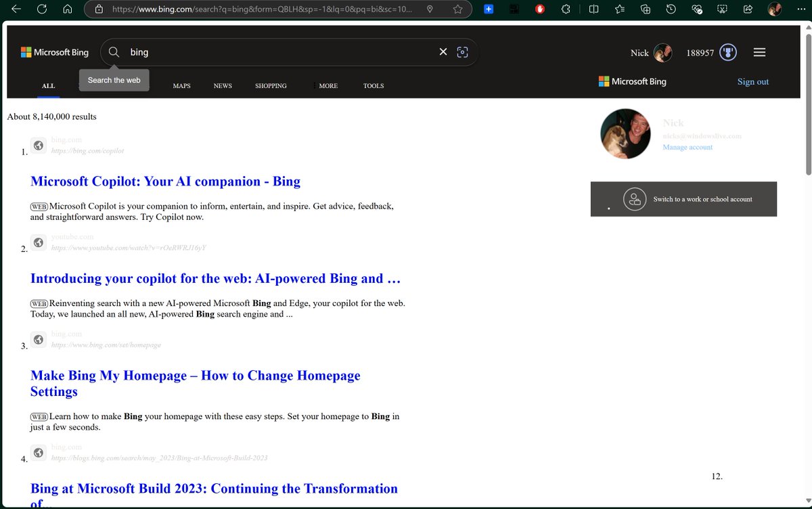This screenshot has width=812, height=509.
Task: Switch to the SHOPPING tab
Action: pos(271,86)
